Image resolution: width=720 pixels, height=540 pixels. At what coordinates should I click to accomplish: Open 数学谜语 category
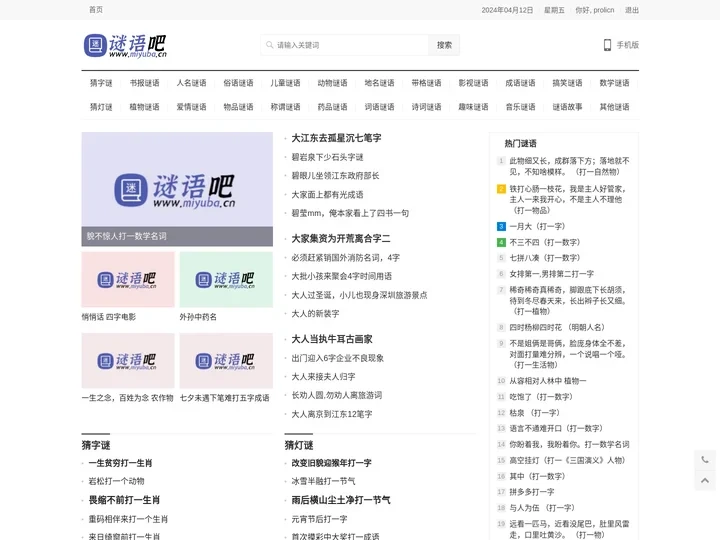(614, 83)
